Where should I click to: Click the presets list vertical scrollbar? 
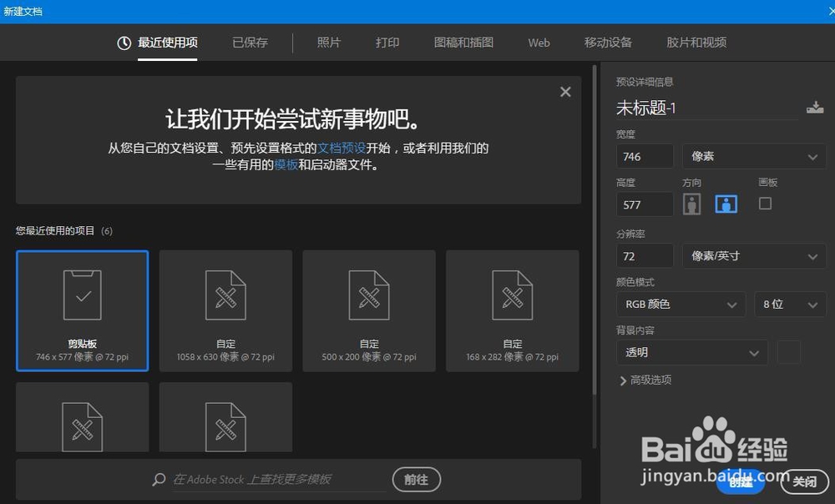595,230
